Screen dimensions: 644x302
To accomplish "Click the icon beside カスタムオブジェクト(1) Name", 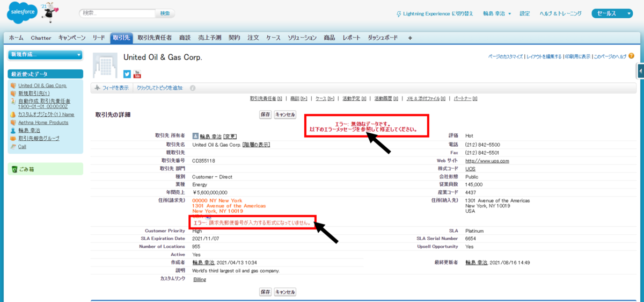I will pos(13,114).
